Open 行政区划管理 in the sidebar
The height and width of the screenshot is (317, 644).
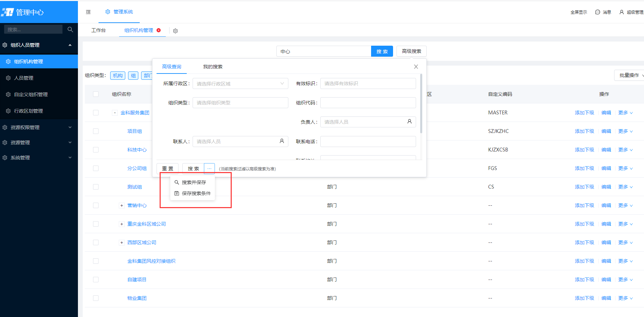pyautogui.click(x=39, y=111)
